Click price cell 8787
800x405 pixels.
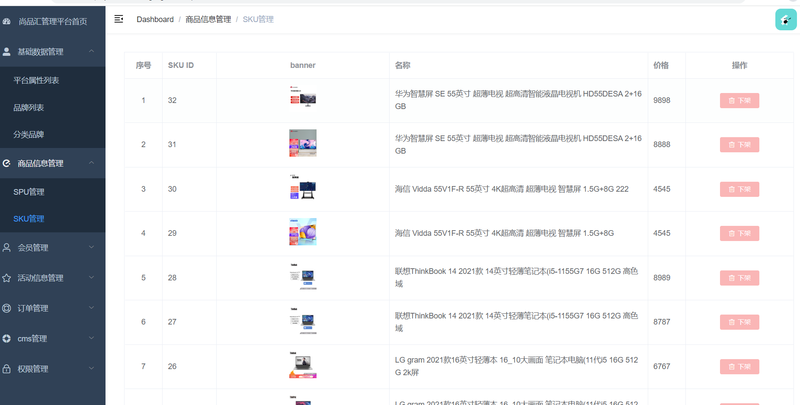click(x=662, y=322)
